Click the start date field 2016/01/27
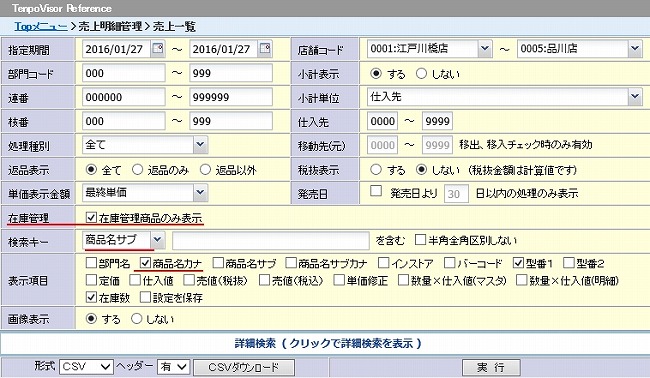The width and height of the screenshot is (650, 378). pyautogui.click(x=116, y=49)
